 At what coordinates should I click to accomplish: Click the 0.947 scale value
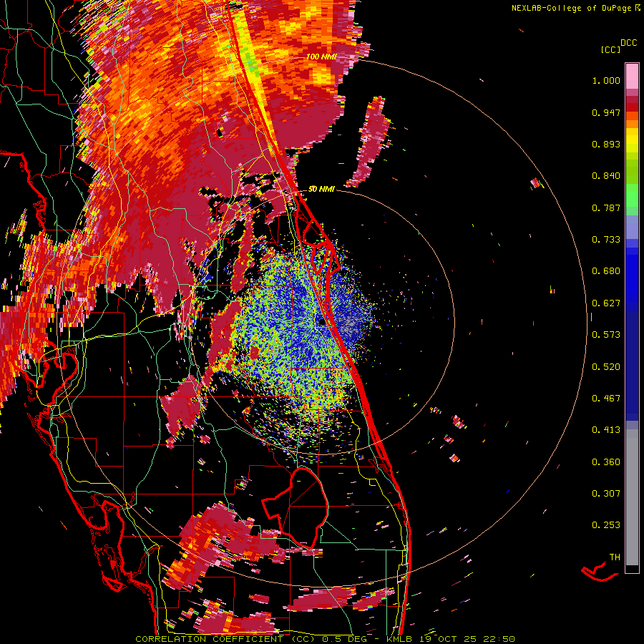tap(606, 112)
